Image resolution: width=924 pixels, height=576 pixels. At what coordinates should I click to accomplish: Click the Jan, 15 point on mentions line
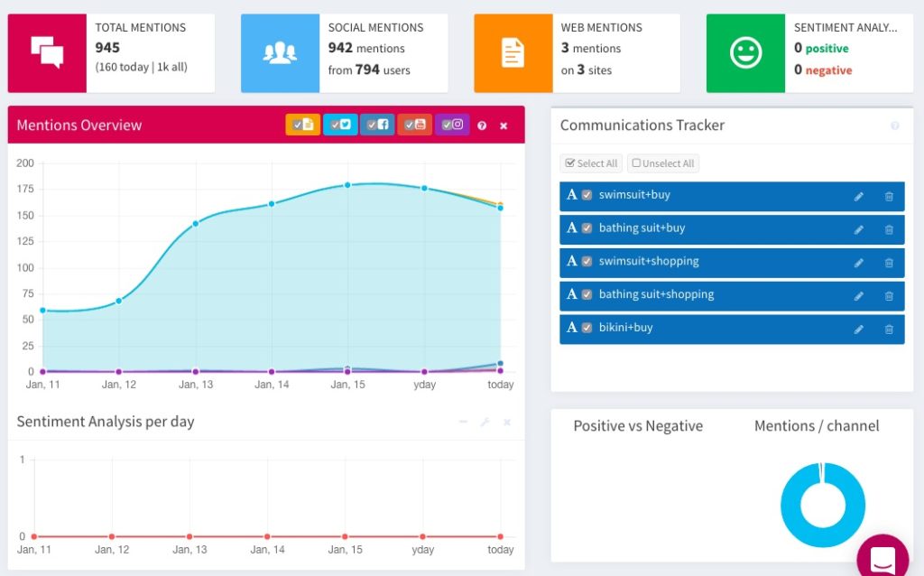347,185
